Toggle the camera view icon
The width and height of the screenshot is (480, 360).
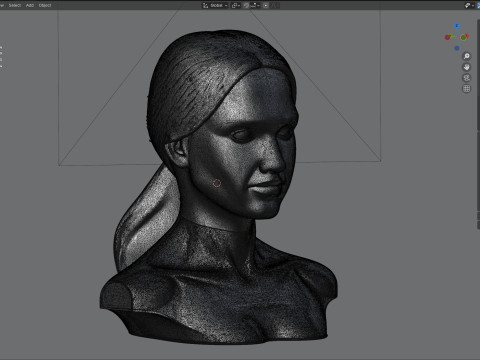click(x=467, y=78)
